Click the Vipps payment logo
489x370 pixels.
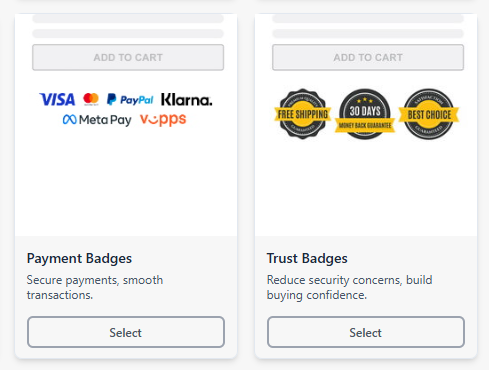(163, 120)
